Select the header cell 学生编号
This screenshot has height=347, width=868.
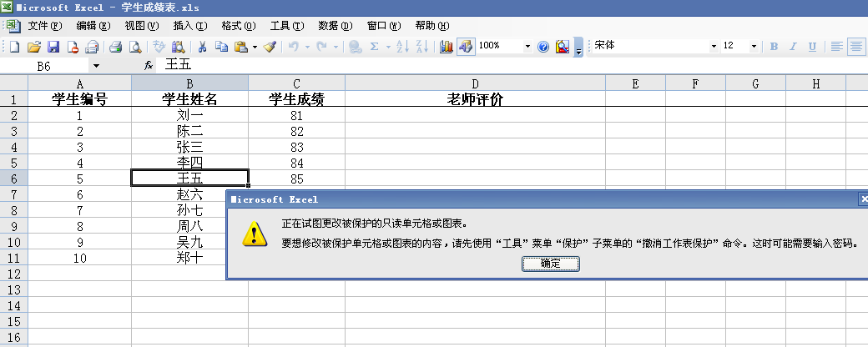click(80, 99)
